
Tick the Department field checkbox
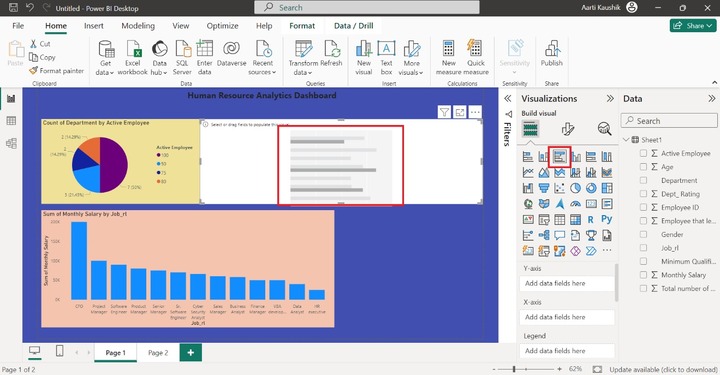[643, 180]
